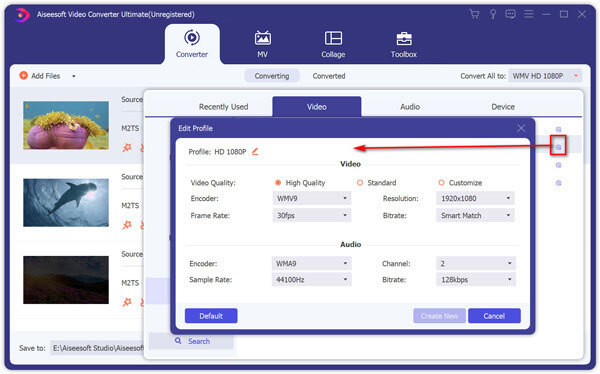Open the shopping cart icon
600x374 pixels.
tap(474, 15)
